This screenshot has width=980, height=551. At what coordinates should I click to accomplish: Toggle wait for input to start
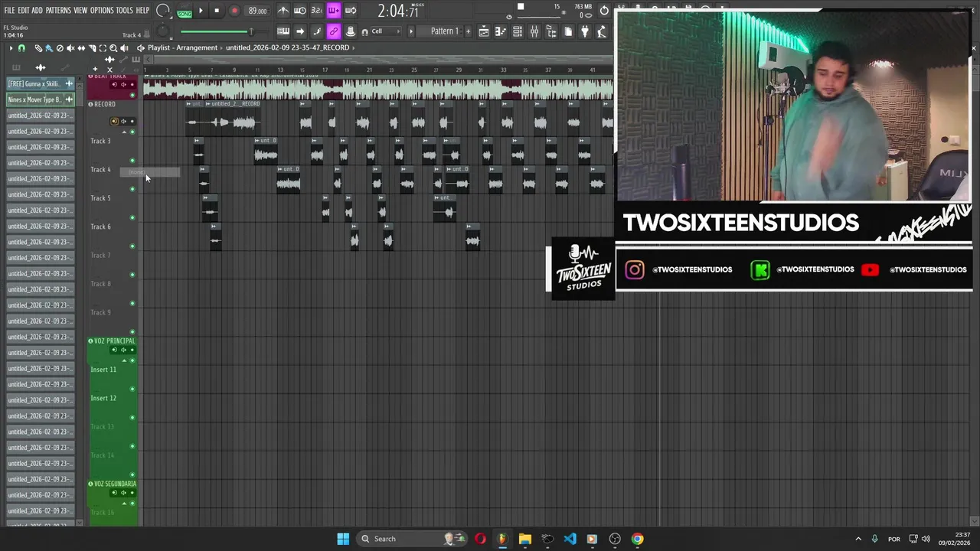coord(300,11)
